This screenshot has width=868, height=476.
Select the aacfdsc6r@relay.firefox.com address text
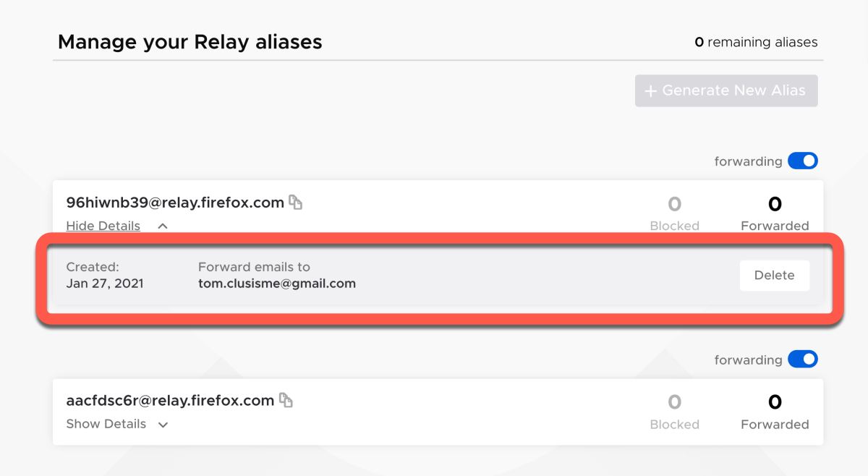coord(170,401)
